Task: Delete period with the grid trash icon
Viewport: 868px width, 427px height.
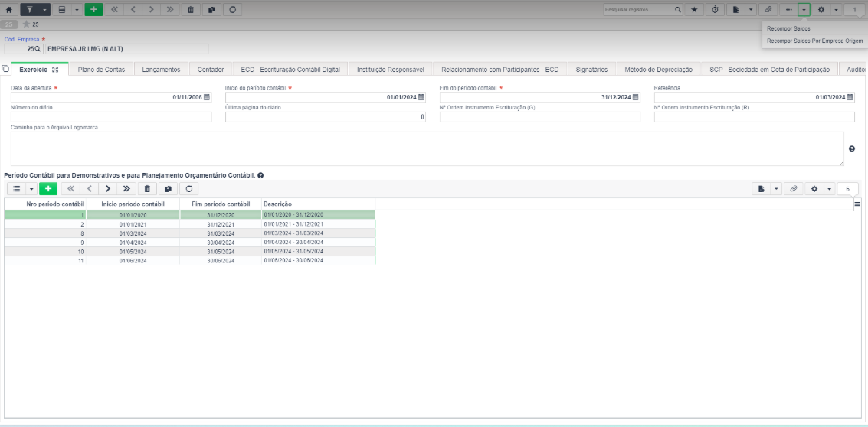Action: coord(147,188)
